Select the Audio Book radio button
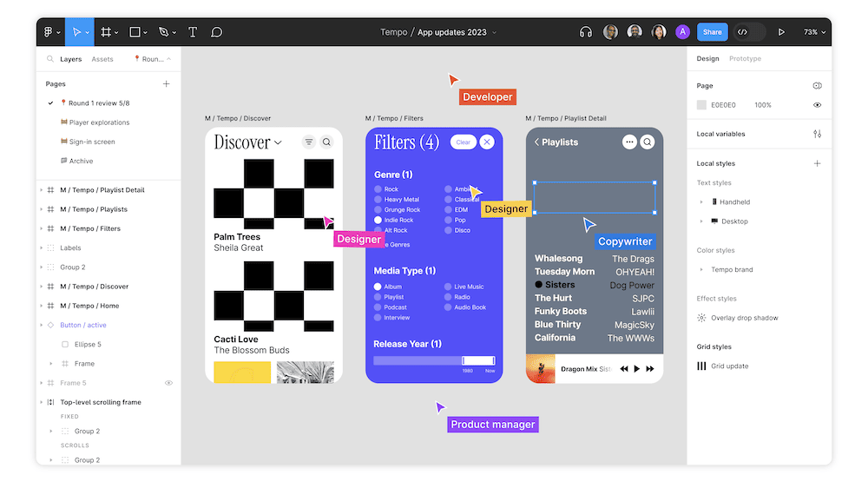868x495 pixels. 448,307
